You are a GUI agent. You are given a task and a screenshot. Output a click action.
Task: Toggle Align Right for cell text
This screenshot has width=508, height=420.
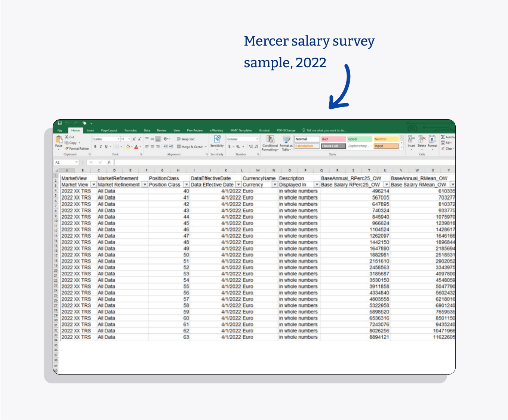[158, 147]
